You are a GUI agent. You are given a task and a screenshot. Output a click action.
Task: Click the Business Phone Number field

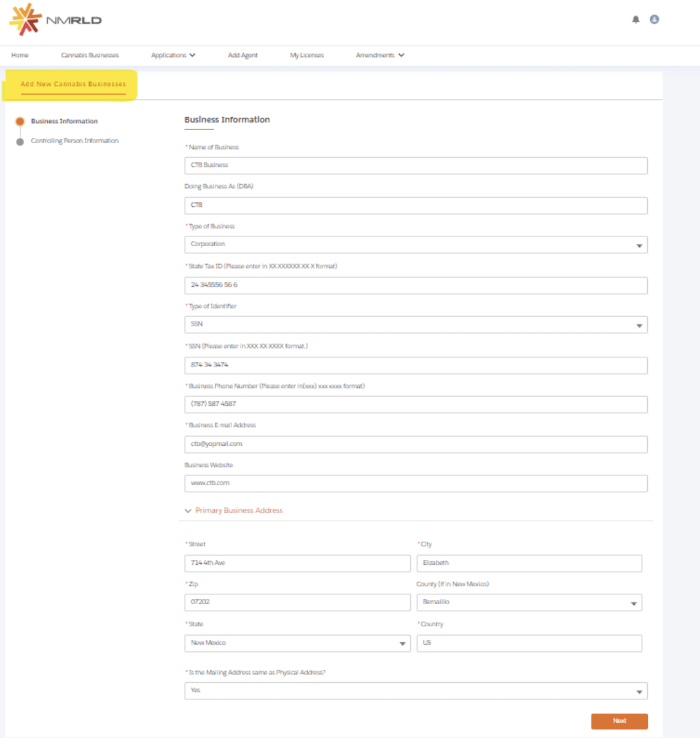416,404
